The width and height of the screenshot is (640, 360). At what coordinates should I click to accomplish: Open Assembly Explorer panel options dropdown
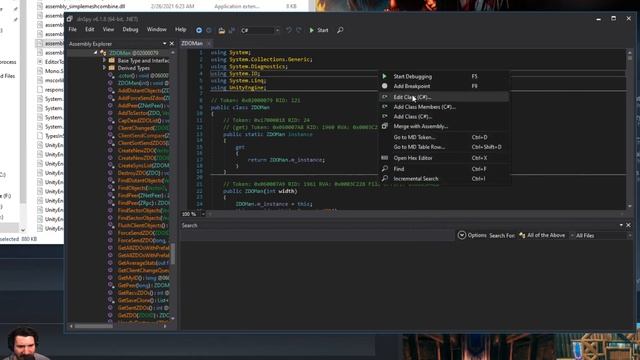[x=164, y=44]
